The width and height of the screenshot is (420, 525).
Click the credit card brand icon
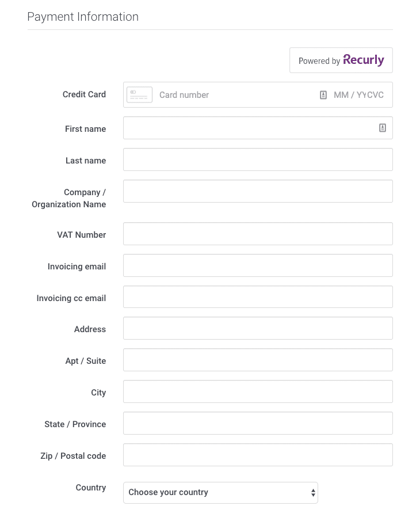point(139,95)
